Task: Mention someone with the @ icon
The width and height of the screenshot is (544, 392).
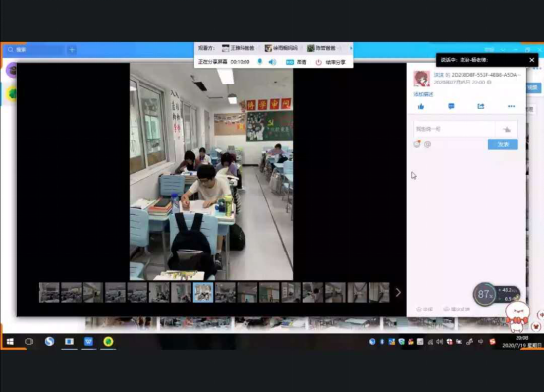Action: (428, 144)
